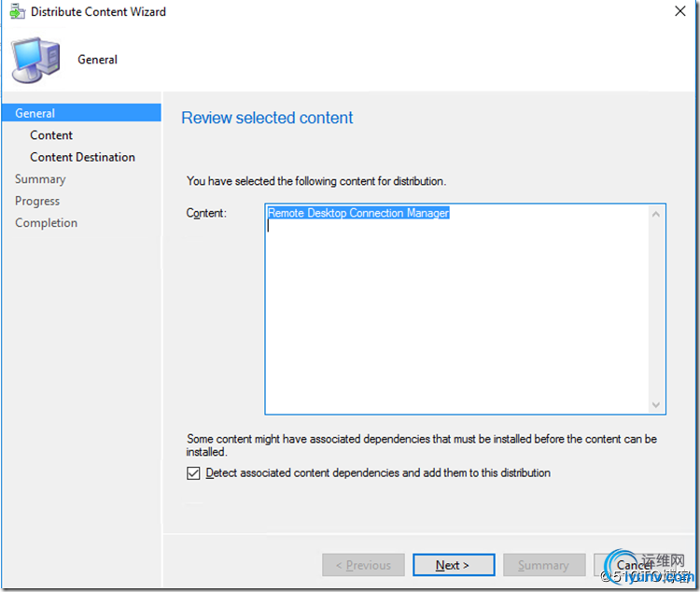
Task: Click the Previous button
Action: (x=363, y=565)
